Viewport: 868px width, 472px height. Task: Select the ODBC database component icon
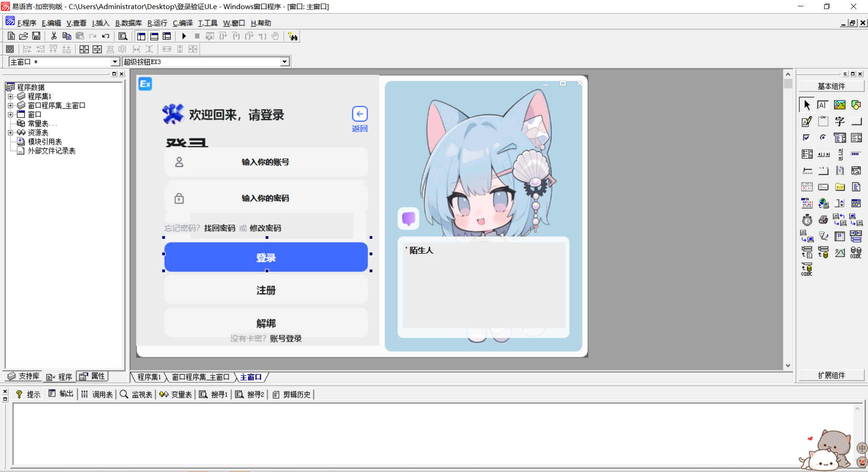click(x=855, y=252)
